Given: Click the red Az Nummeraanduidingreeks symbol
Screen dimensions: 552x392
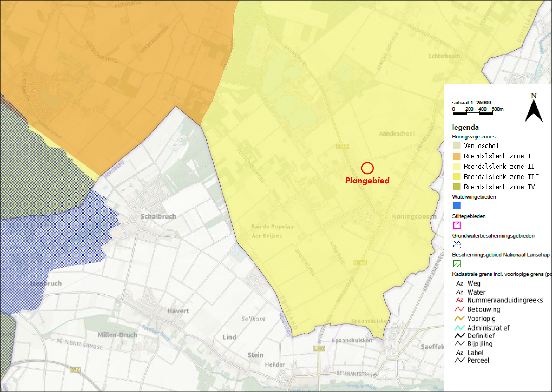Looking at the screenshot, I should (x=459, y=300).
